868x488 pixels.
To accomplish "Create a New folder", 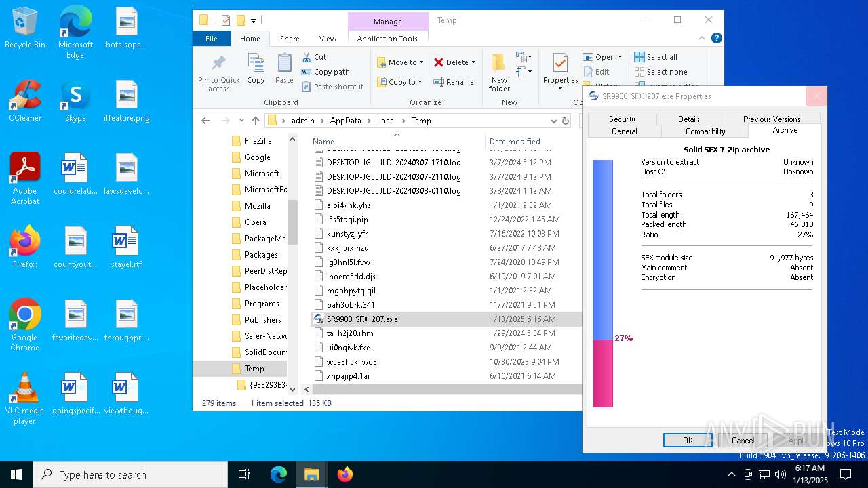I will click(499, 73).
